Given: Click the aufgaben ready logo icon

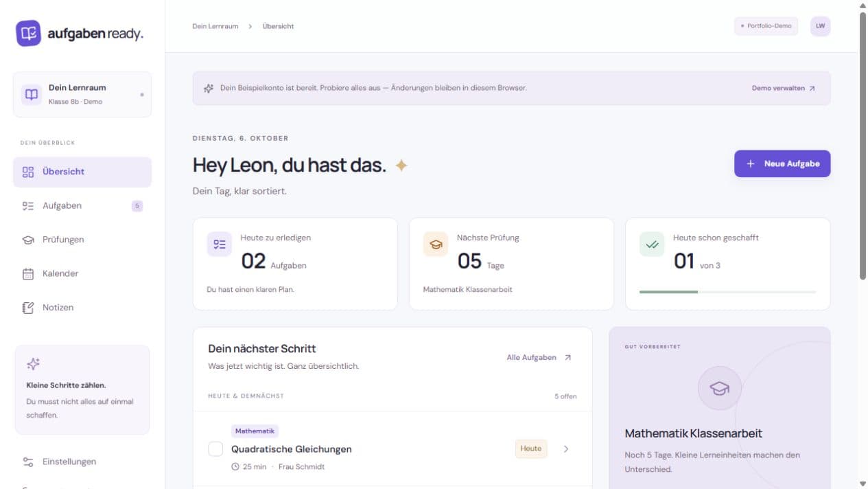Looking at the screenshot, I should click(x=28, y=33).
